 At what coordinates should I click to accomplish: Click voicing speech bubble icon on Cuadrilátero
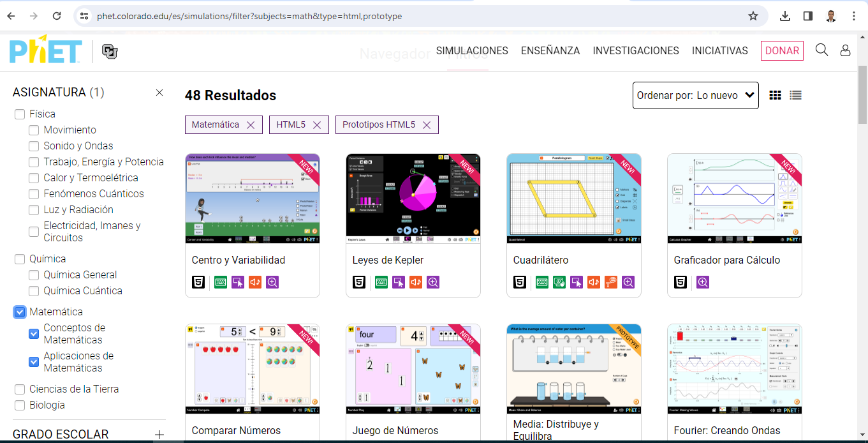point(611,282)
